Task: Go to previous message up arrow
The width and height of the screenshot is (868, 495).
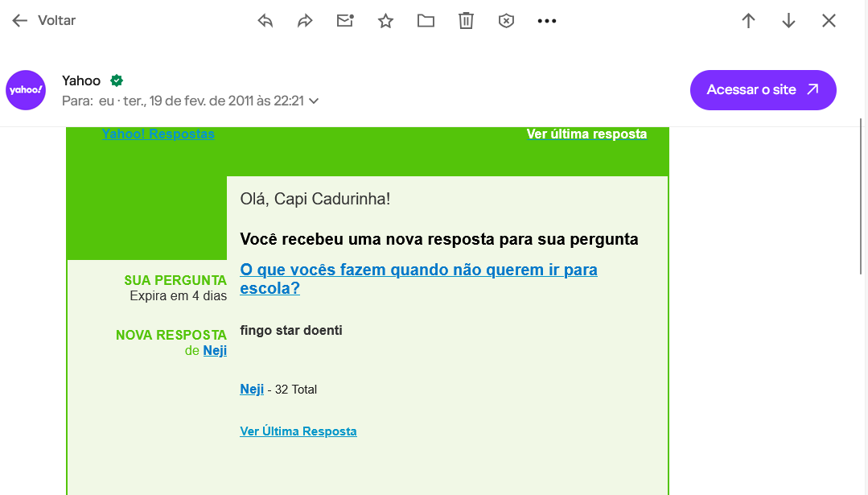Action: 748,21
